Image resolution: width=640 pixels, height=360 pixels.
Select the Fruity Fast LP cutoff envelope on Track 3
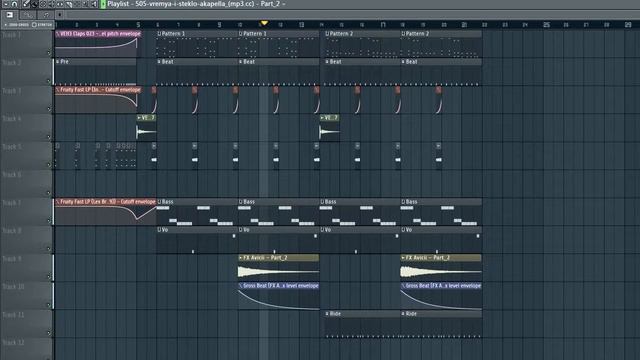click(98, 89)
